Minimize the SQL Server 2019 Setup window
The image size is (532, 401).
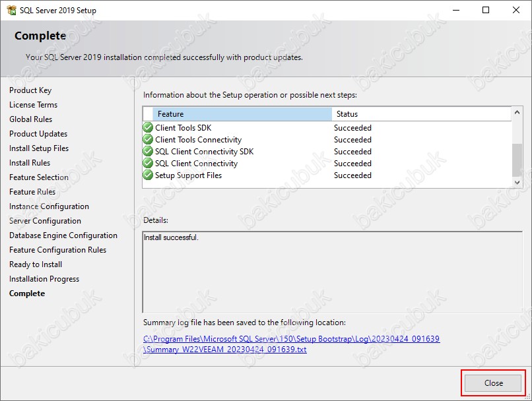pos(456,10)
